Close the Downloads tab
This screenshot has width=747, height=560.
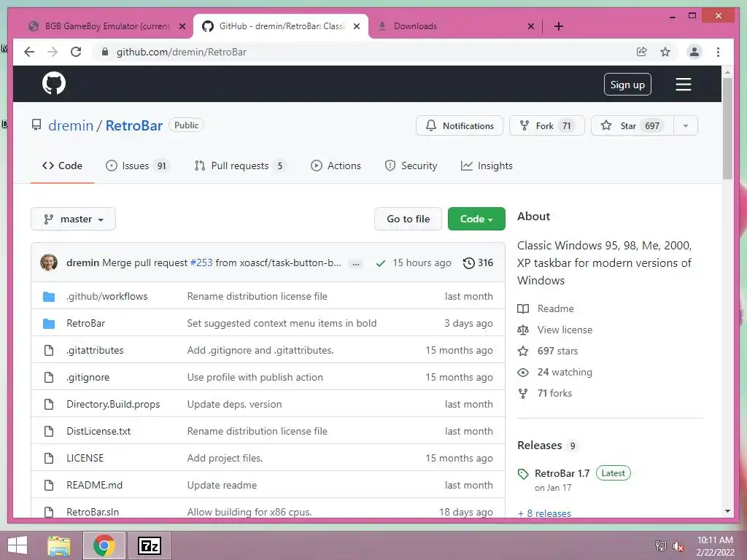click(x=531, y=26)
